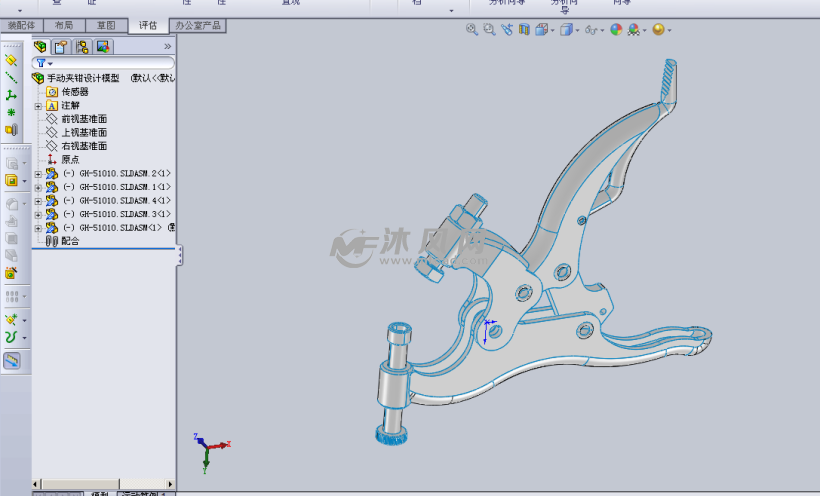820x496 pixels.
Task: Click the Zoom to Area icon
Action: tap(489, 30)
